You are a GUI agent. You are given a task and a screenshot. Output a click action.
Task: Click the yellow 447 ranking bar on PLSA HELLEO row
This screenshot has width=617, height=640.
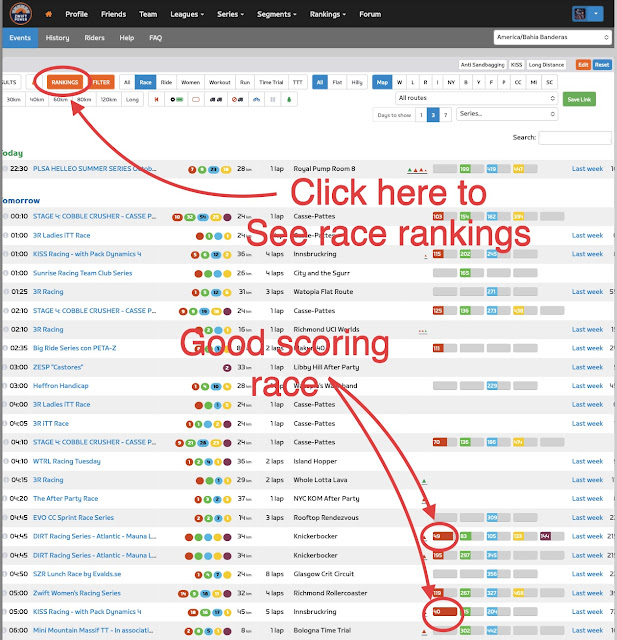(x=525, y=169)
